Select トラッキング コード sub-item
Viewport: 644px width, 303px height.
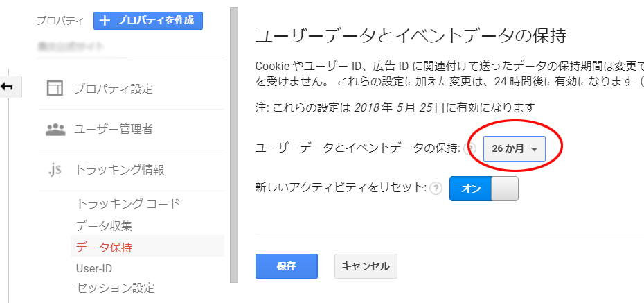128,204
